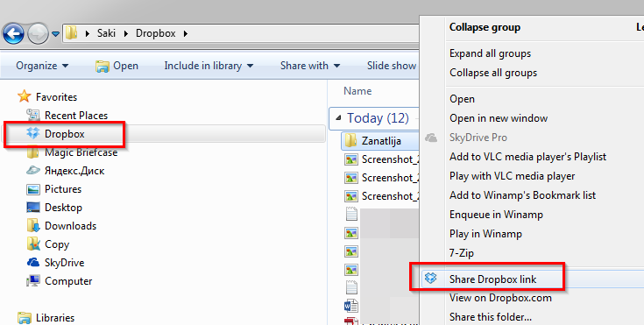Choose Play with VLC media player
644x325 pixels.
tap(513, 176)
